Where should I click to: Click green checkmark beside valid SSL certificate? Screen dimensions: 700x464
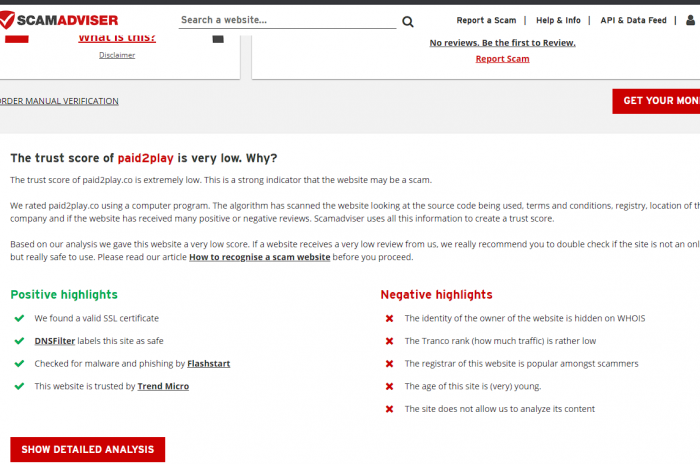coord(19,318)
